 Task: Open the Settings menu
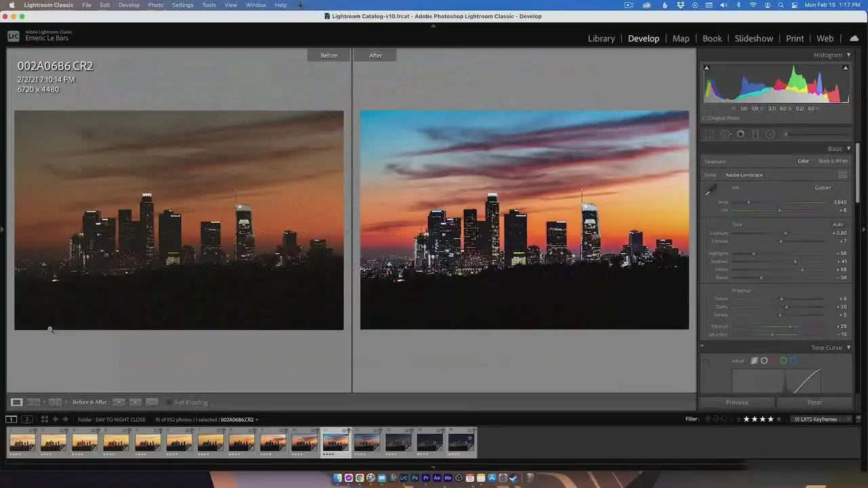pyautogui.click(x=182, y=5)
